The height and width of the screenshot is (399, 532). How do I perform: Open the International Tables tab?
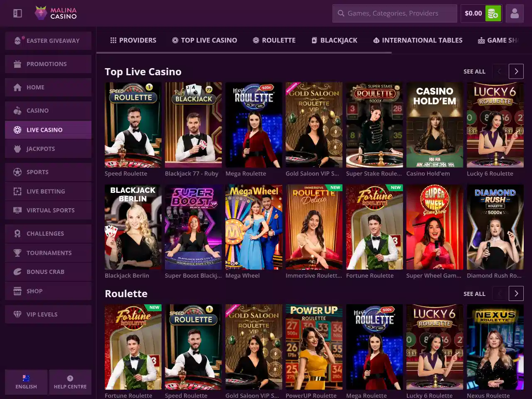(x=418, y=40)
